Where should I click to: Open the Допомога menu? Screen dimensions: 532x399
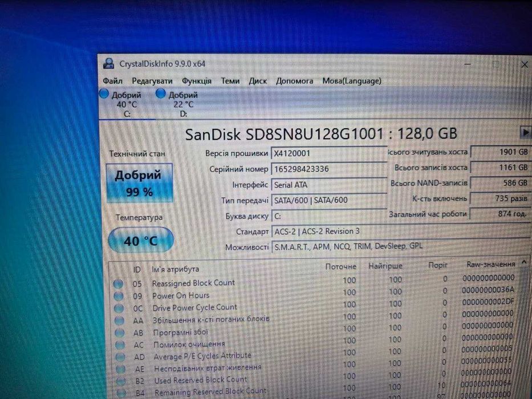pyautogui.click(x=294, y=81)
